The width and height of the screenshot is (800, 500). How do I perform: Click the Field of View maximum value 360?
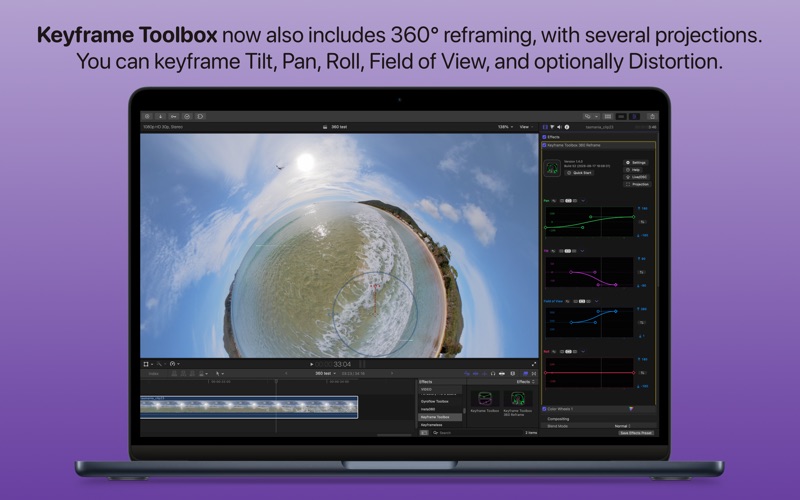coord(643,309)
